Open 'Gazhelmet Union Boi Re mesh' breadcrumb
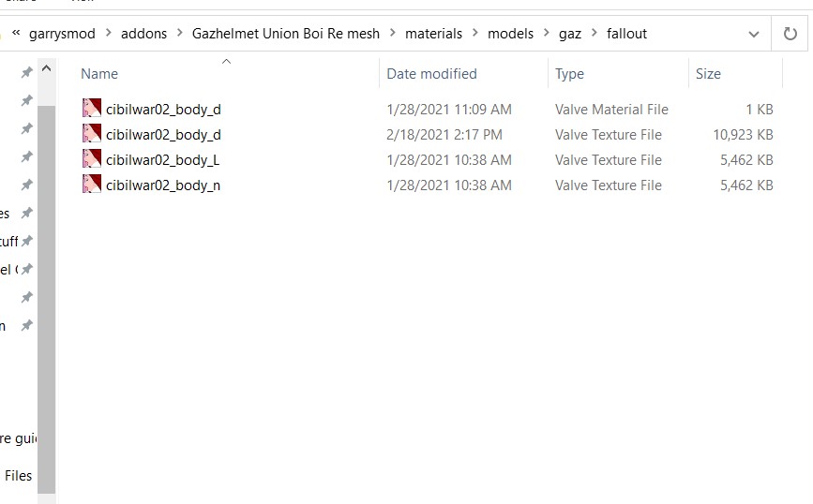Image resolution: width=813 pixels, height=504 pixels. (286, 34)
